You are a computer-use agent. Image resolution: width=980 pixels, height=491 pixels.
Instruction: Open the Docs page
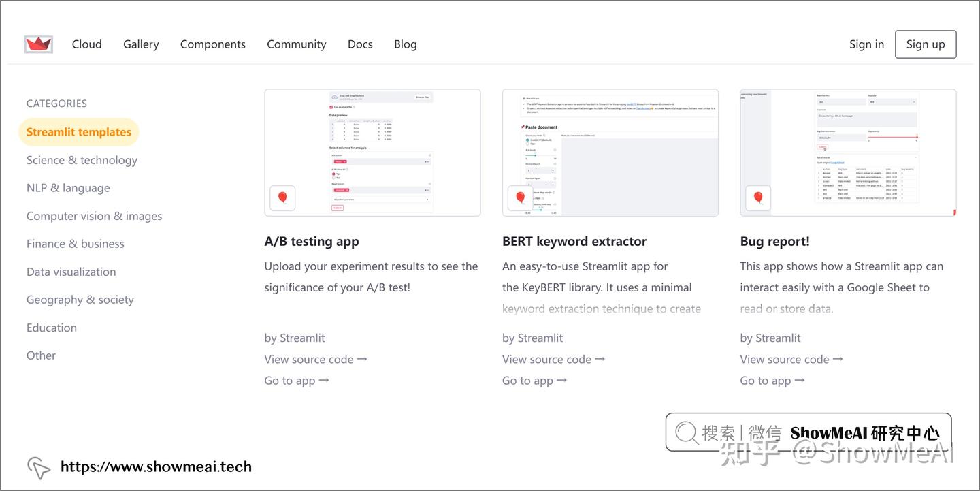(360, 44)
